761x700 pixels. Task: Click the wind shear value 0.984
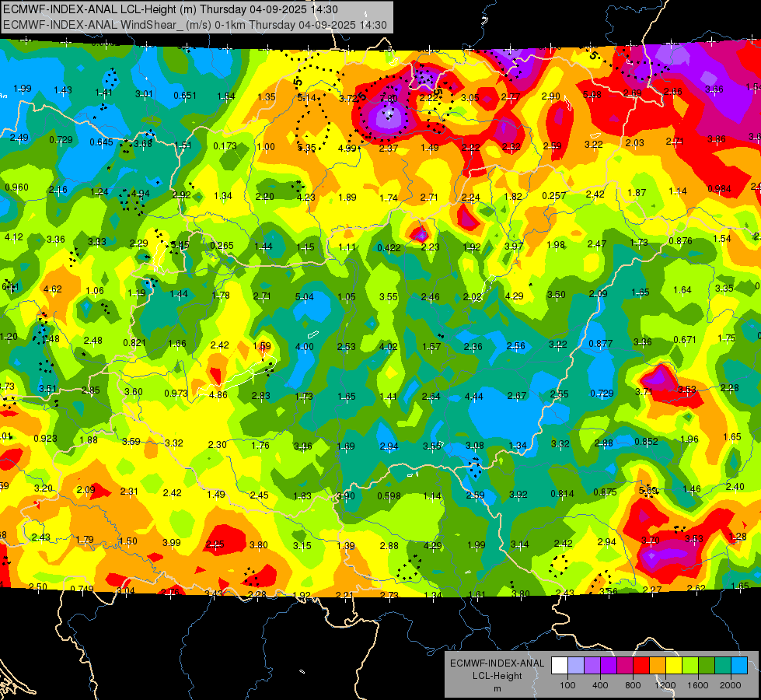pos(719,188)
